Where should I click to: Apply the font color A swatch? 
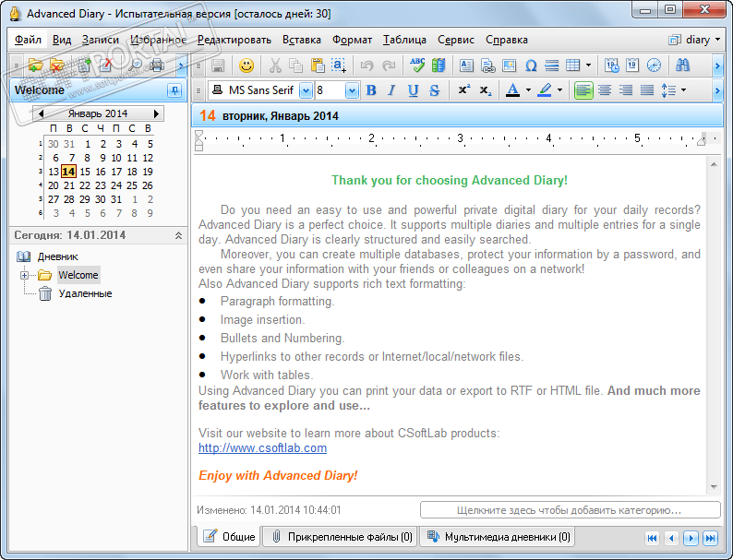[512, 90]
